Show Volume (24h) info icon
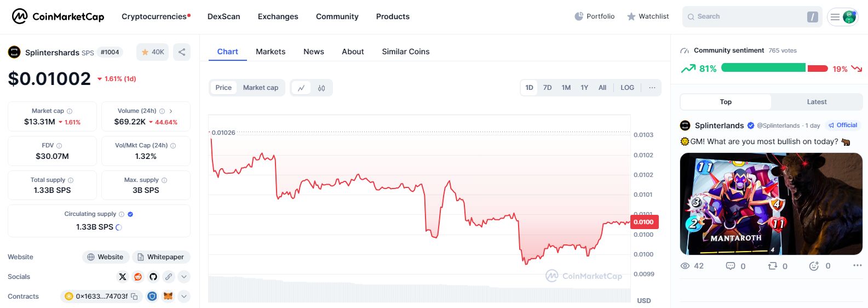The width and height of the screenshot is (868, 308). coord(162,111)
